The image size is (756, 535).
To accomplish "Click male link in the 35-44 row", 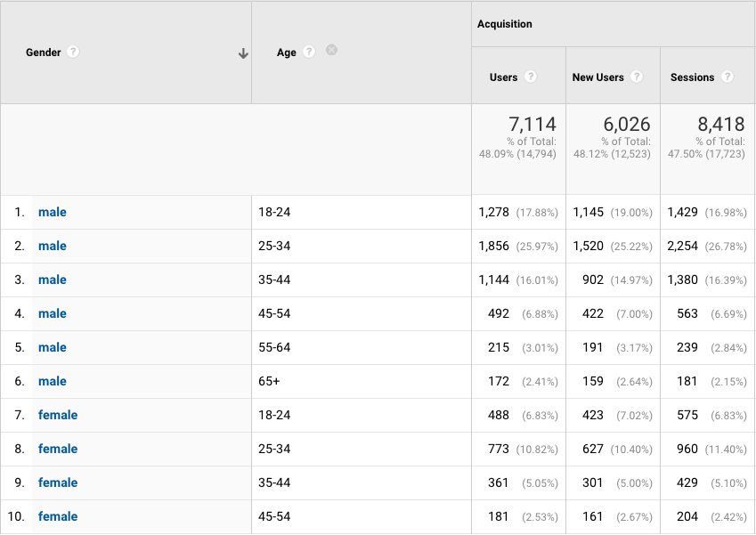I will (x=52, y=280).
